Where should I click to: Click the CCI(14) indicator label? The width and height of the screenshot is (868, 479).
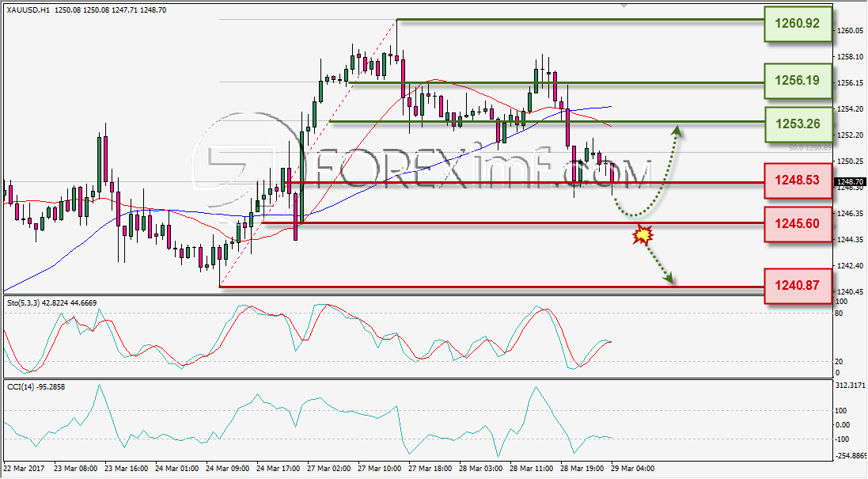click(21, 386)
